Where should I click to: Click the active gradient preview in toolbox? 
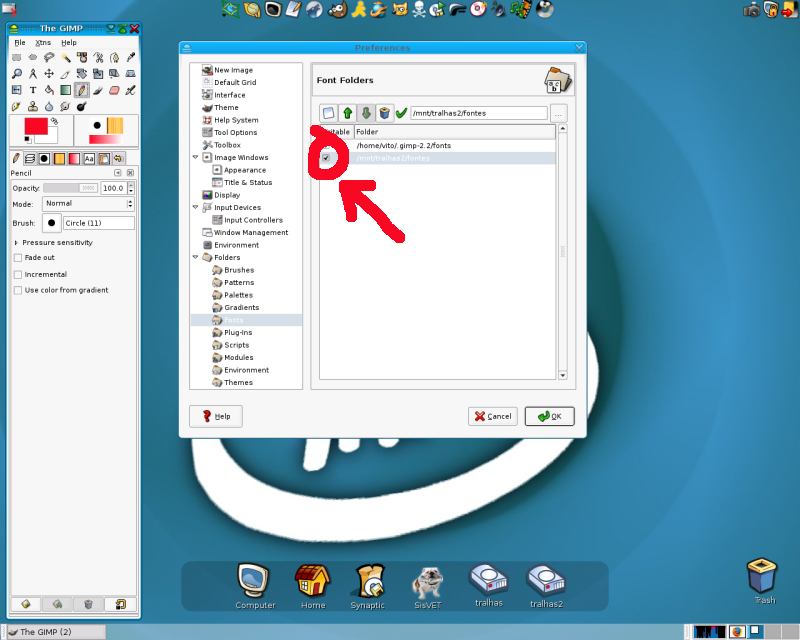(106, 139)
